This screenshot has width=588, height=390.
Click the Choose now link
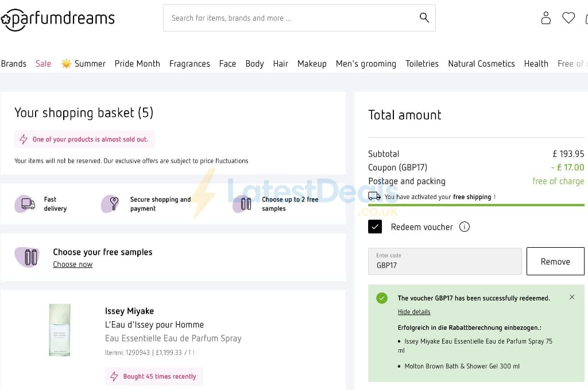pyautogui.click(x=73, y=264)
